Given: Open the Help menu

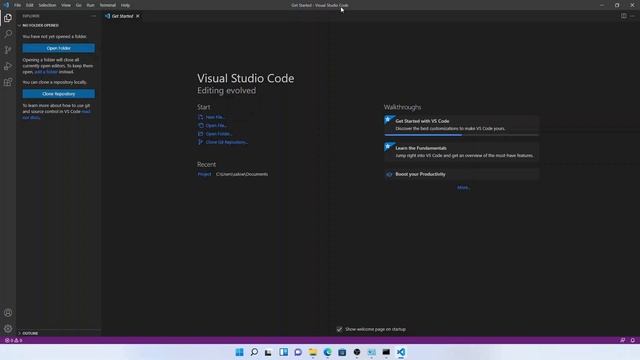Looking at the screenshot, I should 125,5.
